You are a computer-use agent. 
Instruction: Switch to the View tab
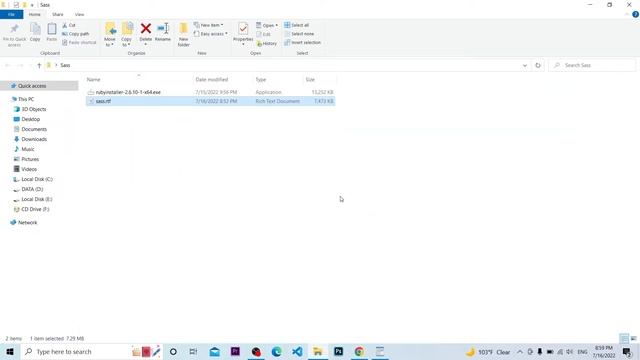click(79, 14)
